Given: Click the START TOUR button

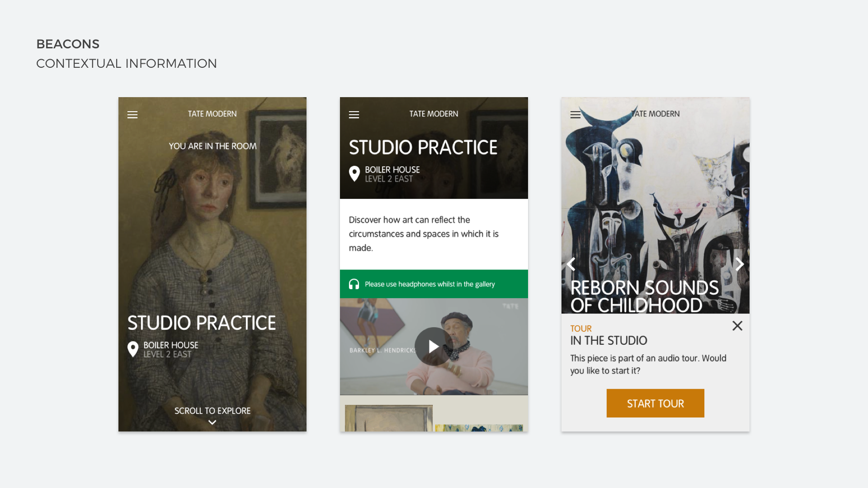Looking at the screenshot, I should [x=656, y=403].
